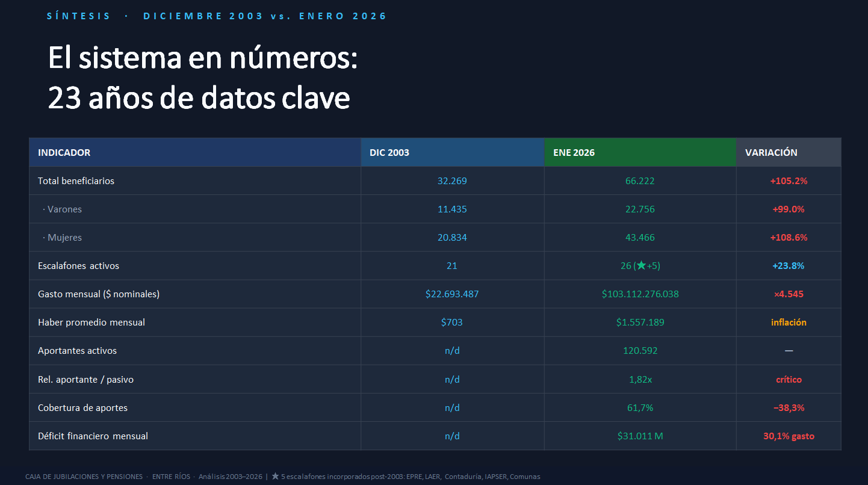Click the Mujeres 43.466 cell
This screenshot has height=485, width=868.
640,238
